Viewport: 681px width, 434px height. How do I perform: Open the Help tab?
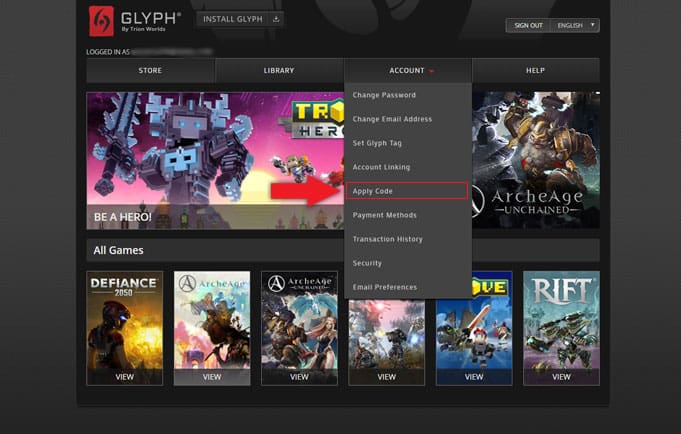click(535, 71)
